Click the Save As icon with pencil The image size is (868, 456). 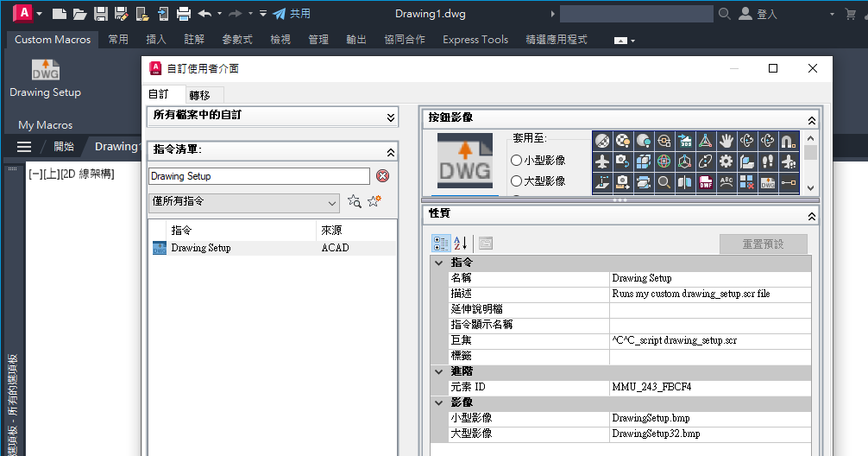click(x=122, y=14)
